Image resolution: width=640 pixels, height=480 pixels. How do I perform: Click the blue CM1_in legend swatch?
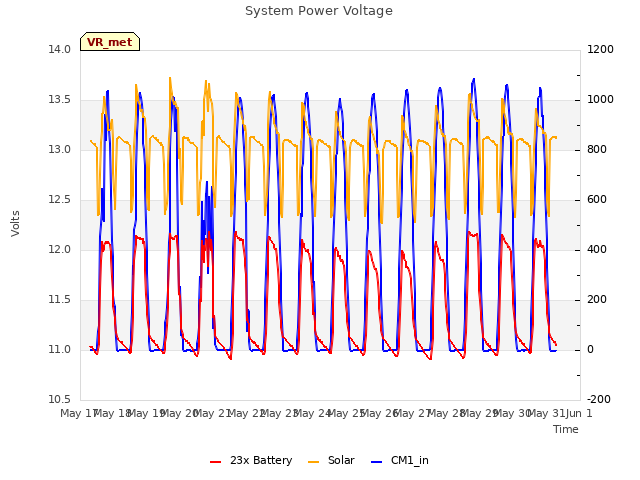(x=377, y=461)
